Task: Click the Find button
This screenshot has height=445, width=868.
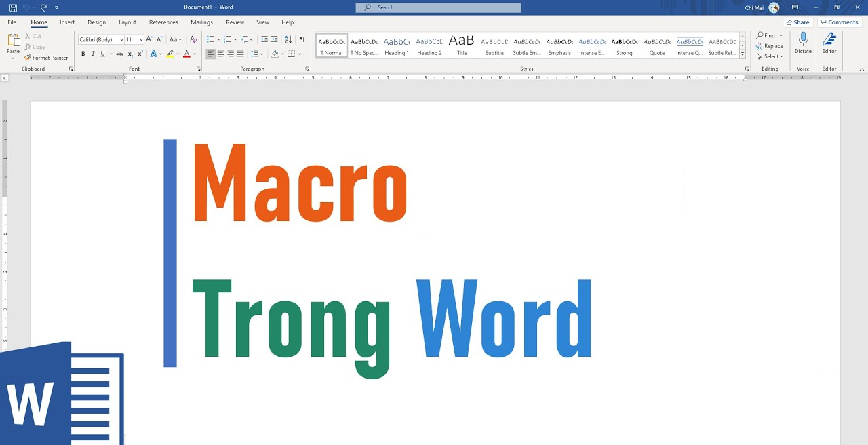Action: point(766,35)
